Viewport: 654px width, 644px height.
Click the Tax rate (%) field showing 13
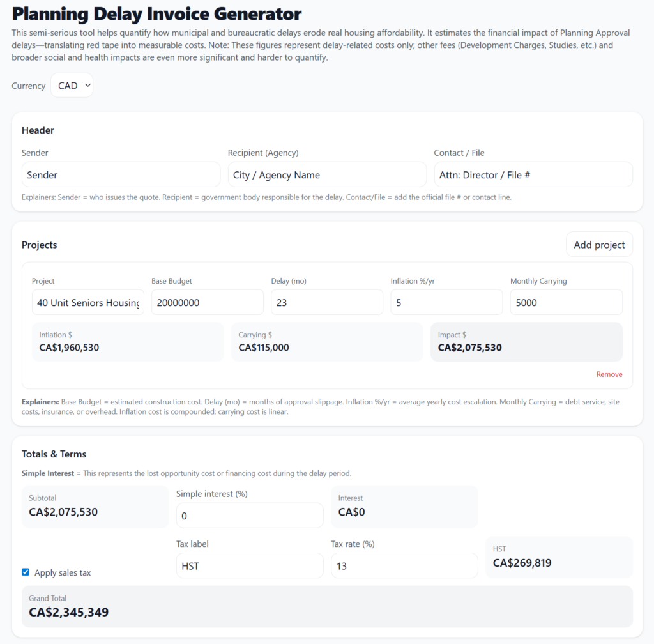click(404, 565)
